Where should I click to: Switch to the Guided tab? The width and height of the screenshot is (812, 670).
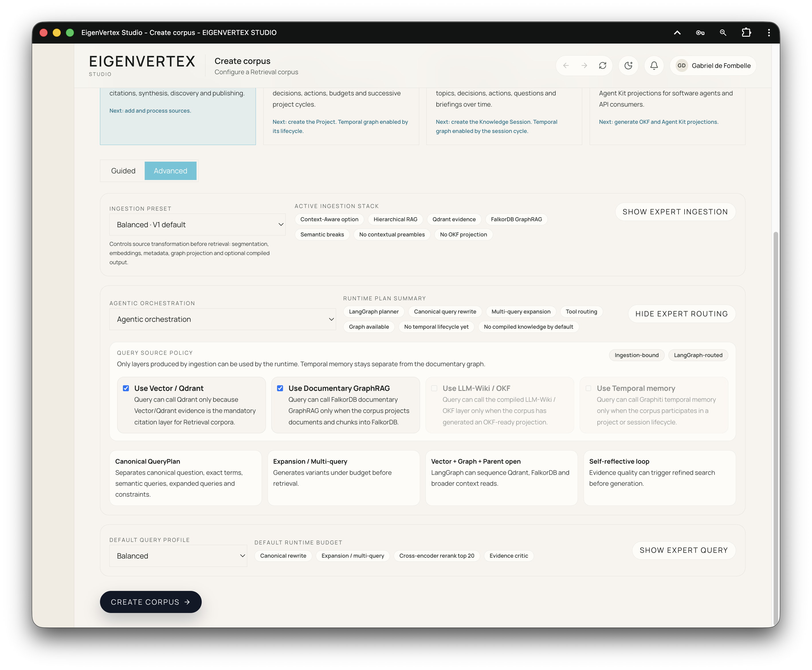123,171
